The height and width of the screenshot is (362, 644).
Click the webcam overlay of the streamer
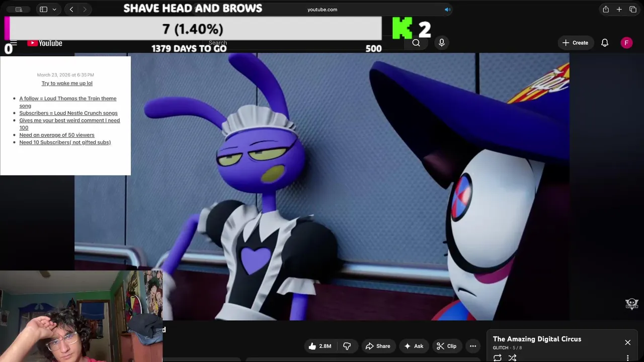[81, 316]
